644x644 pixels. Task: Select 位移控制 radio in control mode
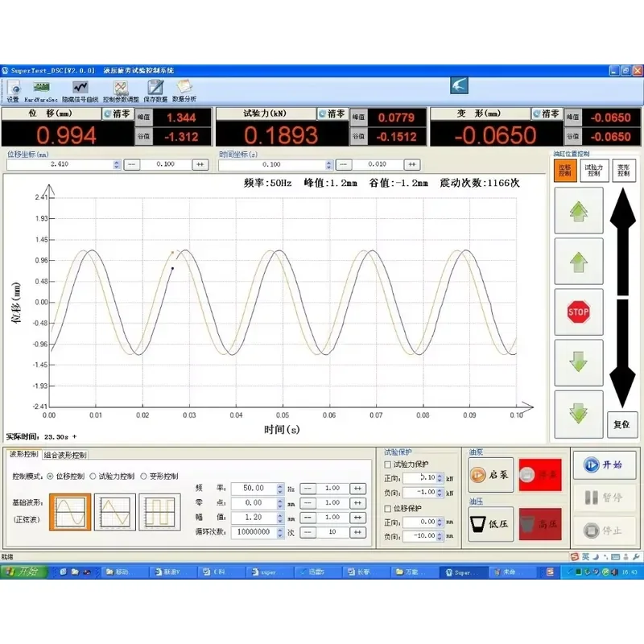tap(51, 477)
